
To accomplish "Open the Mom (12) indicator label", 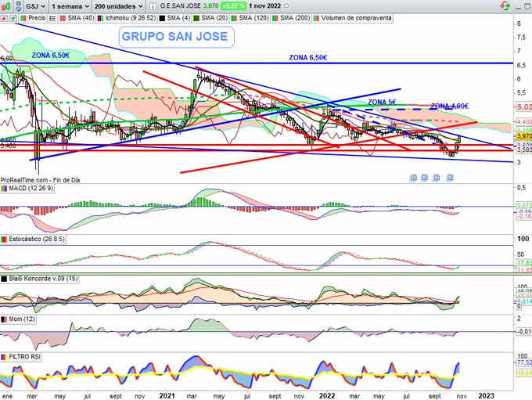I will (x=18, y=319).
